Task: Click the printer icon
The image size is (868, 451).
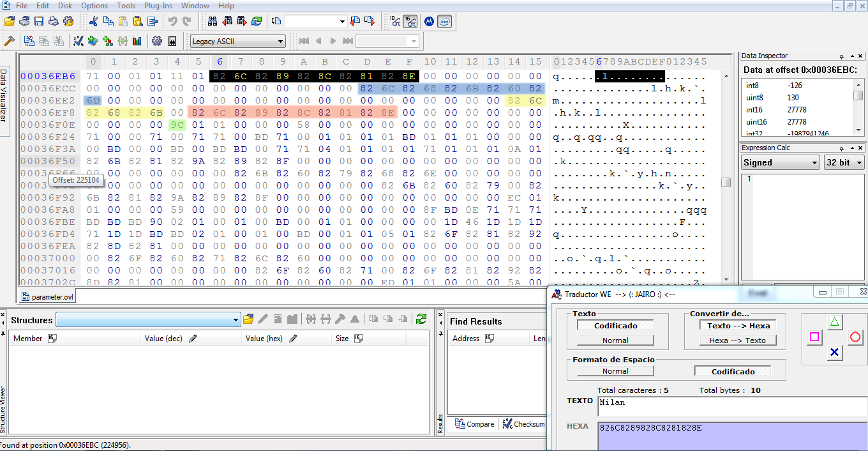Action: pyautogui.click(x=54, y=21)
